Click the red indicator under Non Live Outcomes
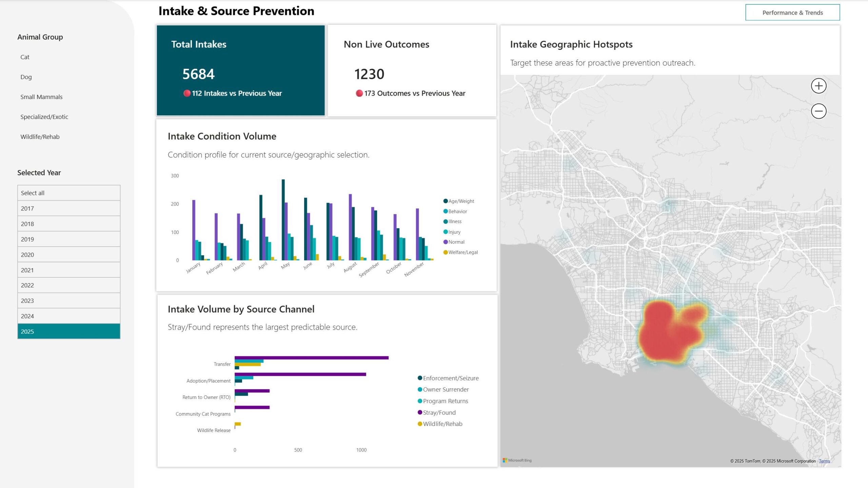This screenshot has height=488, width=868. click(359, 93)
